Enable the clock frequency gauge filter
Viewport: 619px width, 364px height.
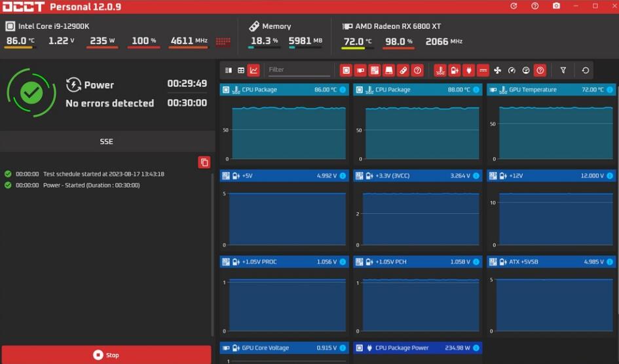click(512, 70)
